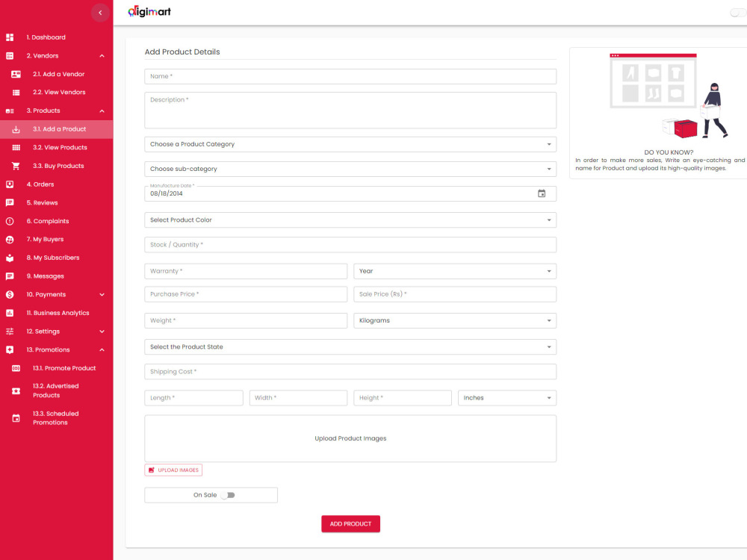Click the Payments dollar icon
The width and height of the screenshot is (747, 560).
(10, 295)
